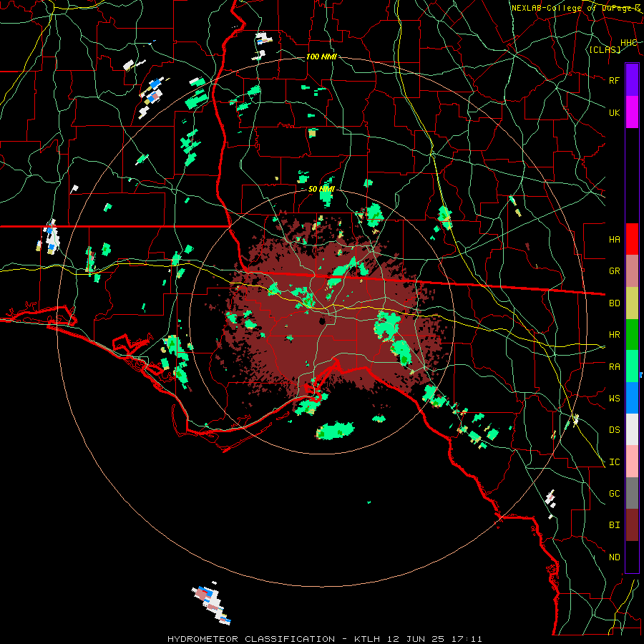Click the HHC product code text
Screen dimensions: 644x644
(628, 43)
